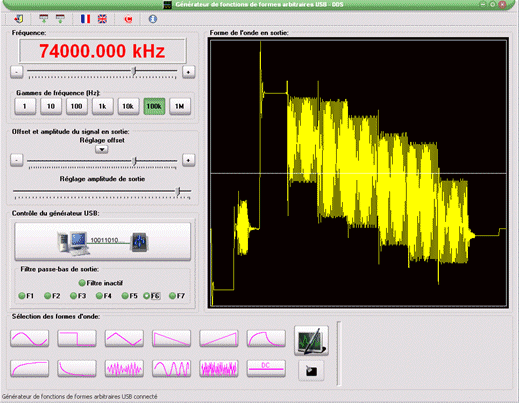This screenshot has height=404, width=520.
Task: Select the noise waveform button
Action: [x=219, y=368]
